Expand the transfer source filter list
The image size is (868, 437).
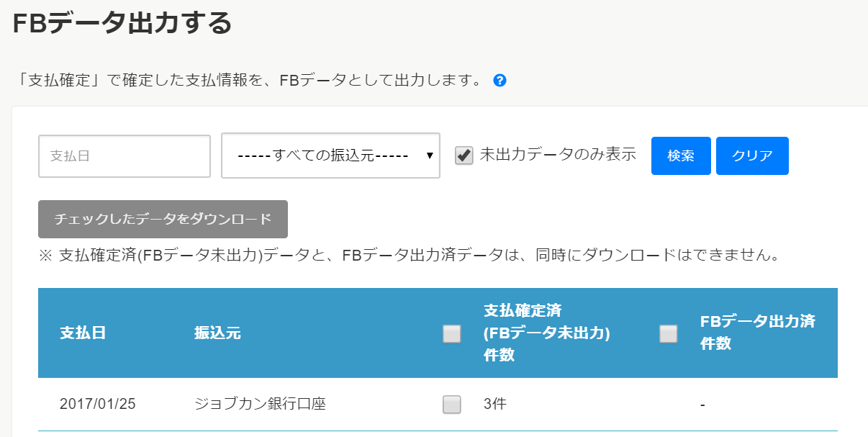330,155
